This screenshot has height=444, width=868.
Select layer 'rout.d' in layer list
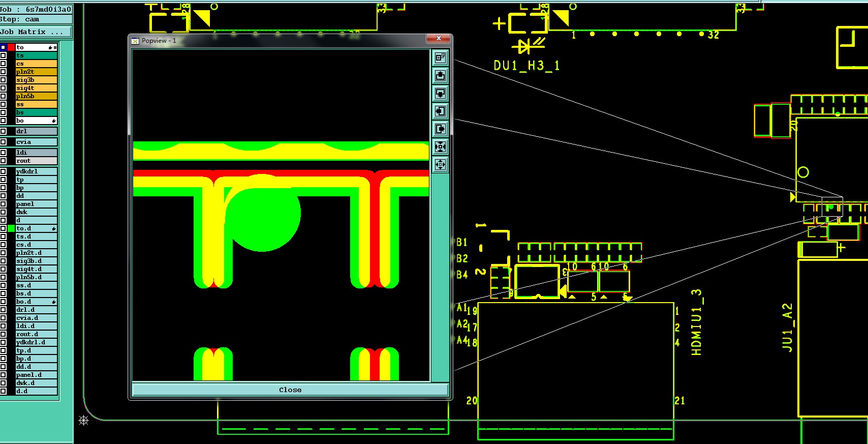coord(37,334)
